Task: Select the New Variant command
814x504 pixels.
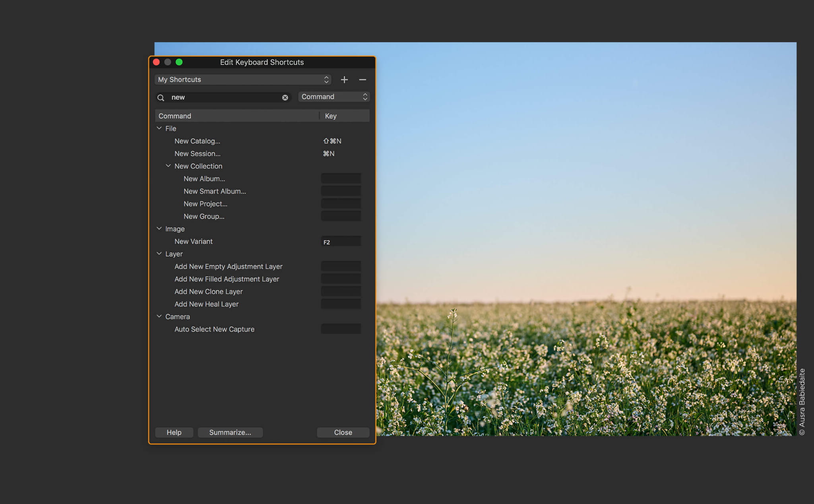Action: [x=194, y=241]
